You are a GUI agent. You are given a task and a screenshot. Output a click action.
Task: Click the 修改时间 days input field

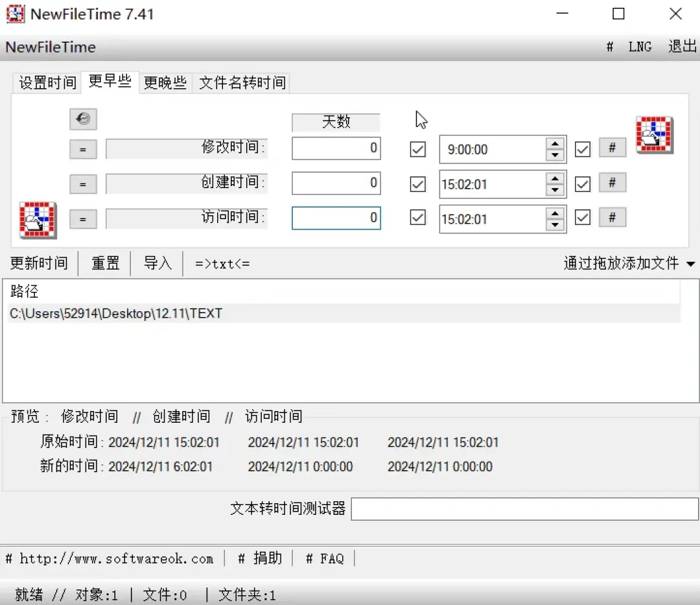click(336, 148)
